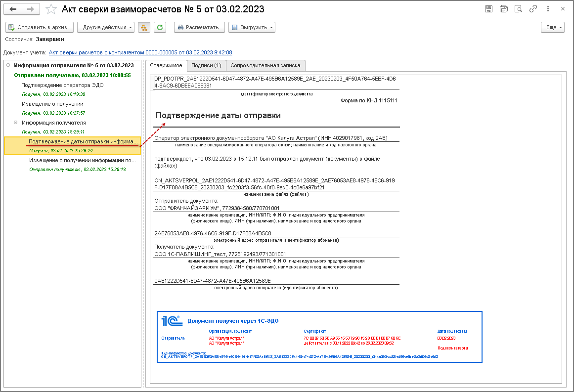Switch to 'Подписи (1)' tab
The width and height of the screenshot is (574, 392).
point(207,66)
